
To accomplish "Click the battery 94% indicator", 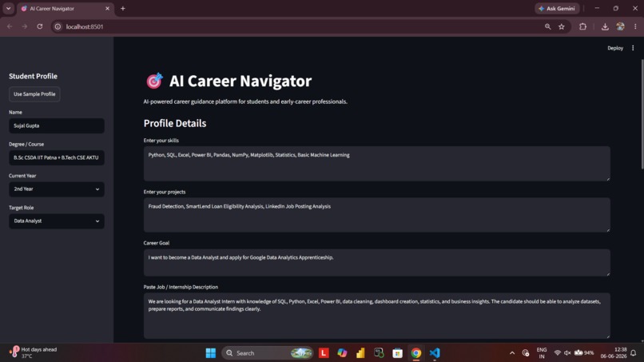I will coord(584,353).
